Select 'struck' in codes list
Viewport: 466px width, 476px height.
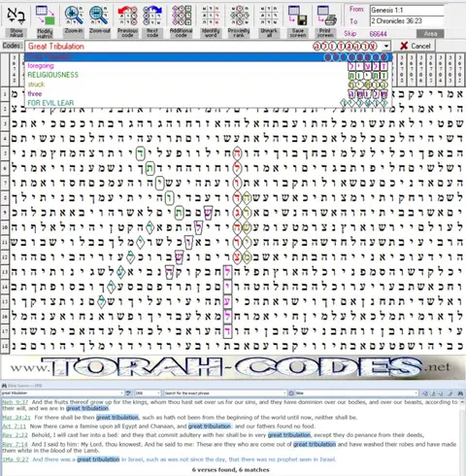(x=209, y=85)
